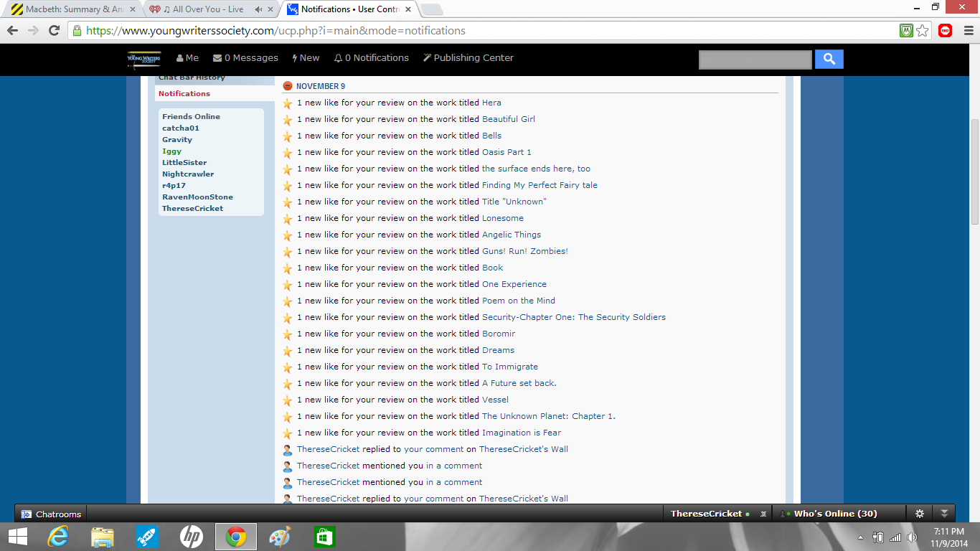Screen dimensions: 980x551
Task: Open the work Oasis Part 1
Action: [507, 152]
